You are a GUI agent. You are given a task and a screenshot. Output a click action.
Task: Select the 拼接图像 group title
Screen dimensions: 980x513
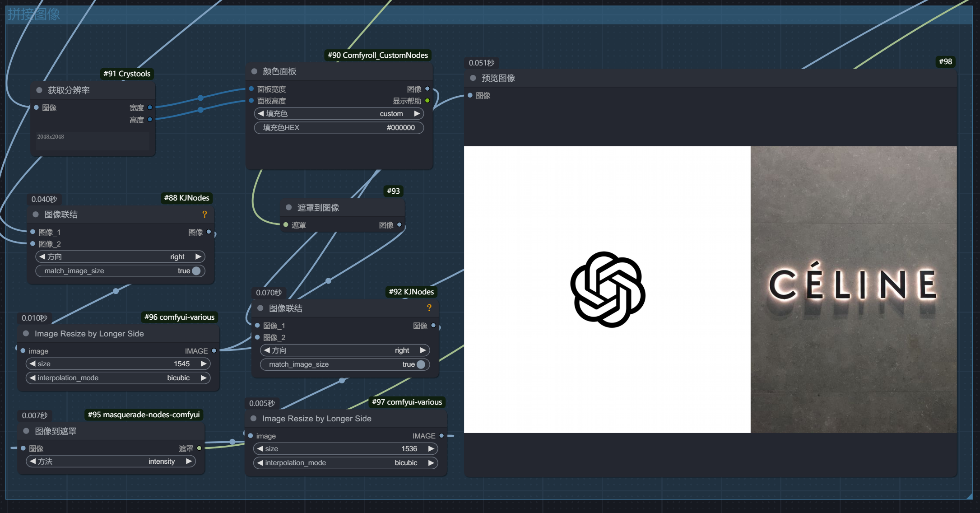coord(34,14)
